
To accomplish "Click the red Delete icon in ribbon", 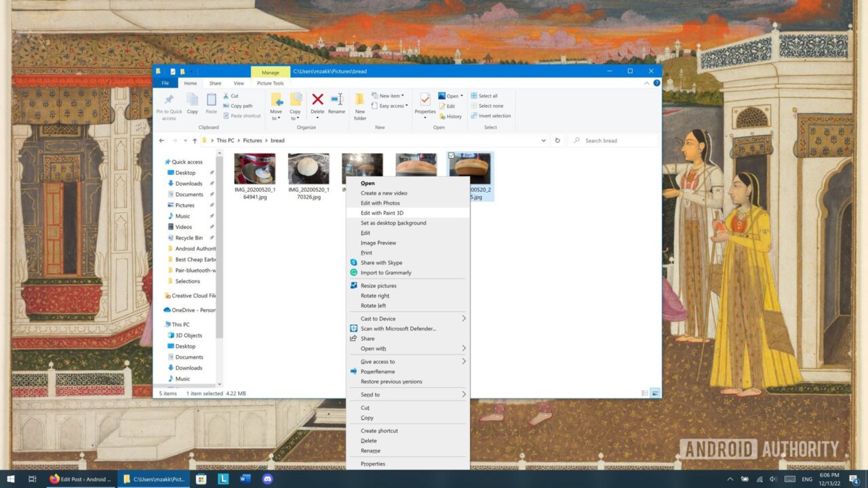I will click(x=317, y=100).
